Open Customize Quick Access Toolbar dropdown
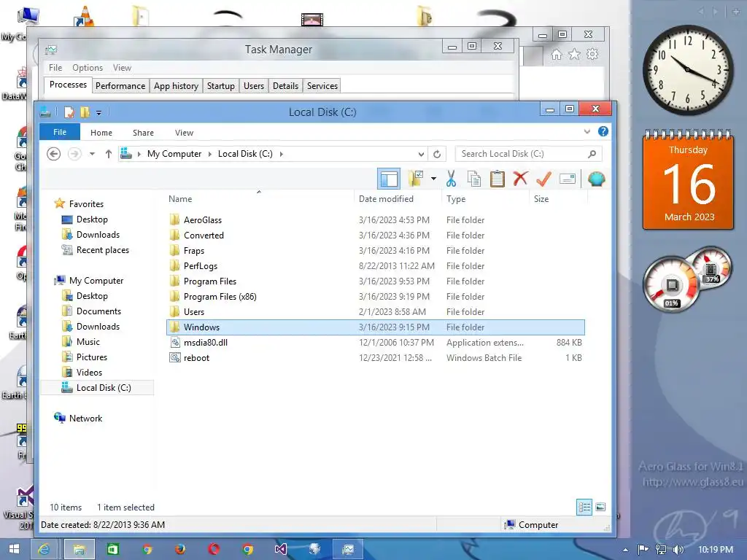This screenshot has width=747, height=560. [x=98, y=113]
